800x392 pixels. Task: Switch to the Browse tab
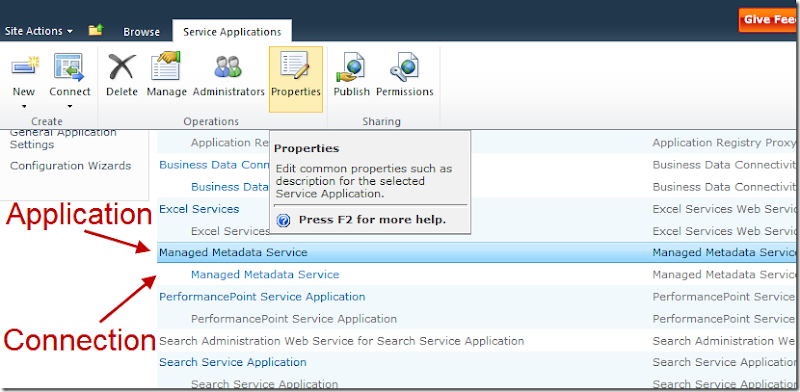click(x=141, y=32)
